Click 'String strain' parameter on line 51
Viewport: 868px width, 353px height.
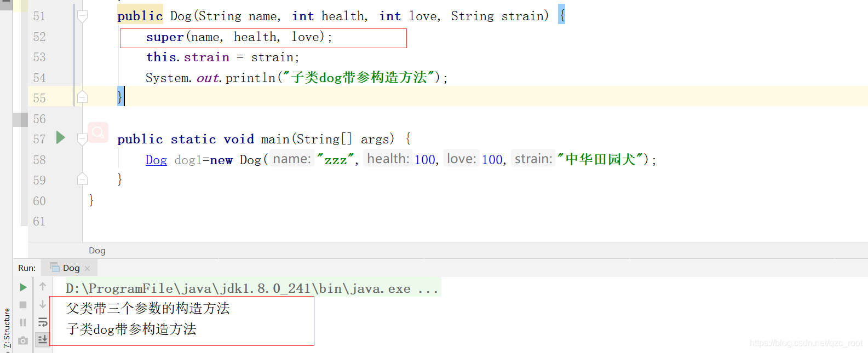tap(497, 16)
